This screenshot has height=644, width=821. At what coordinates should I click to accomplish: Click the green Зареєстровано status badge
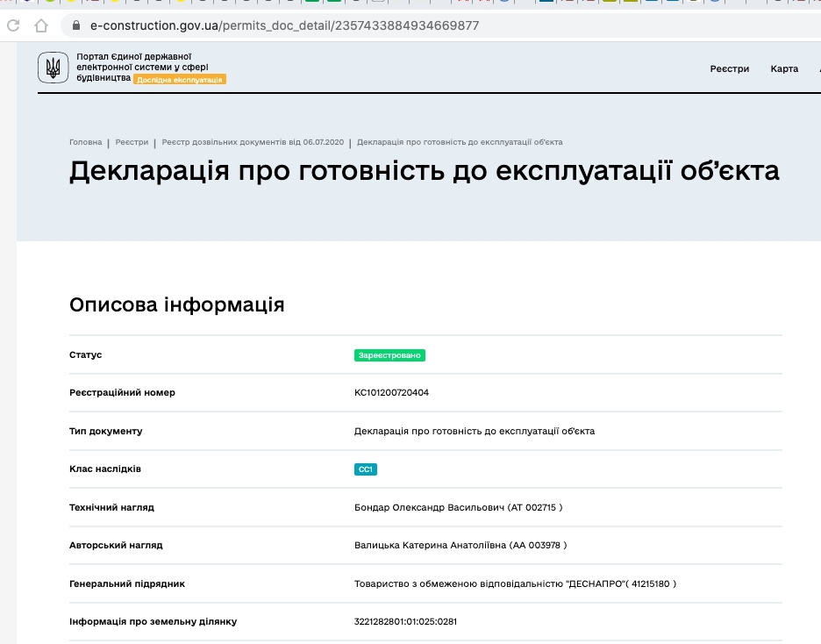[389, 355]
